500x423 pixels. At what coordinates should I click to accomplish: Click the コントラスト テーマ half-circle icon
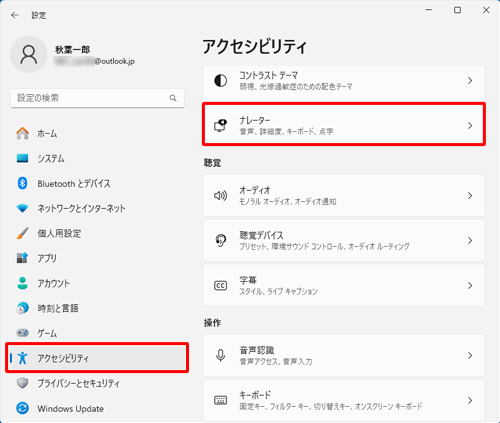(x=220, y=81)
